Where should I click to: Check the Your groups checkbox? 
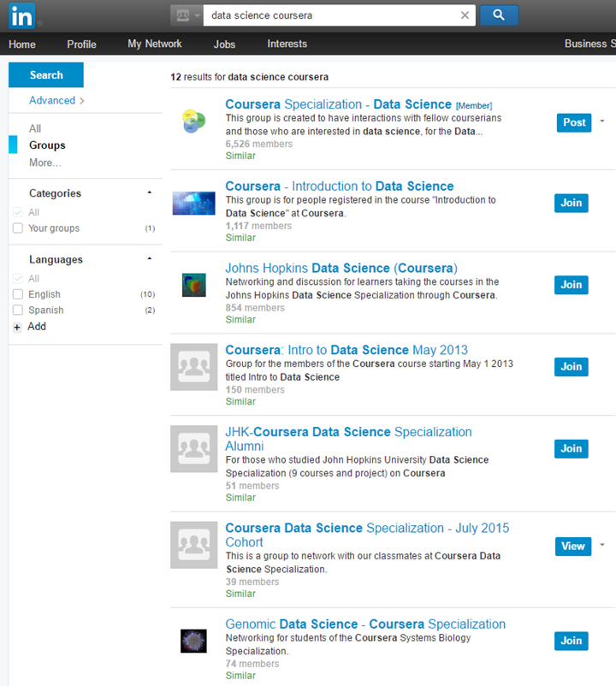tap(18, 228)
